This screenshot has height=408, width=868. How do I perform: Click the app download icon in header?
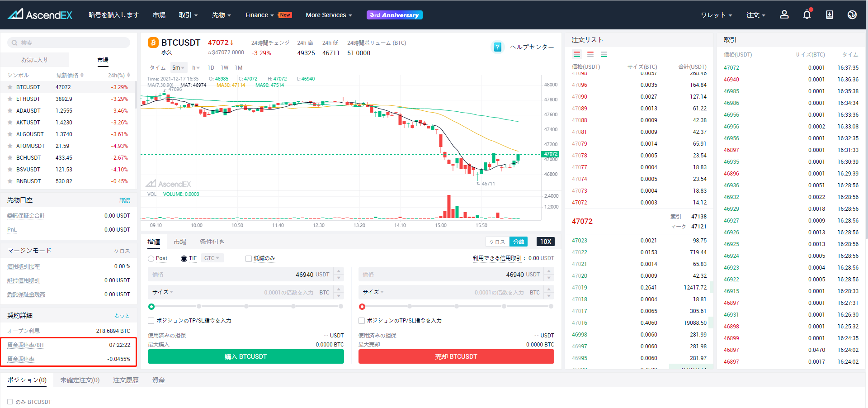[x=830, y=15]
